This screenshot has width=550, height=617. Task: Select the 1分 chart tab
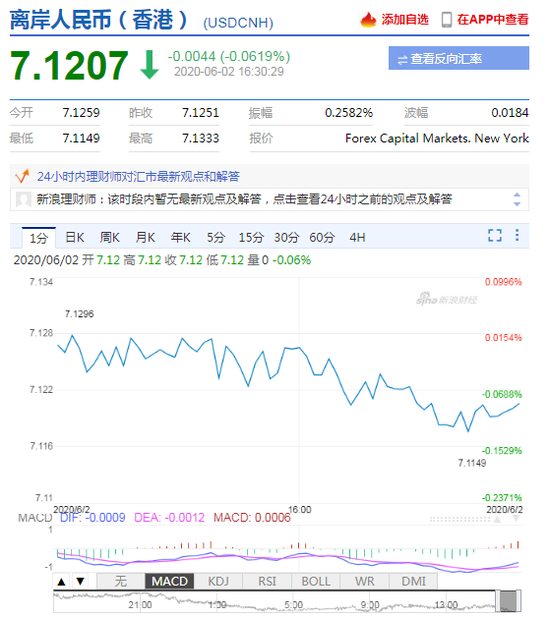39,238
